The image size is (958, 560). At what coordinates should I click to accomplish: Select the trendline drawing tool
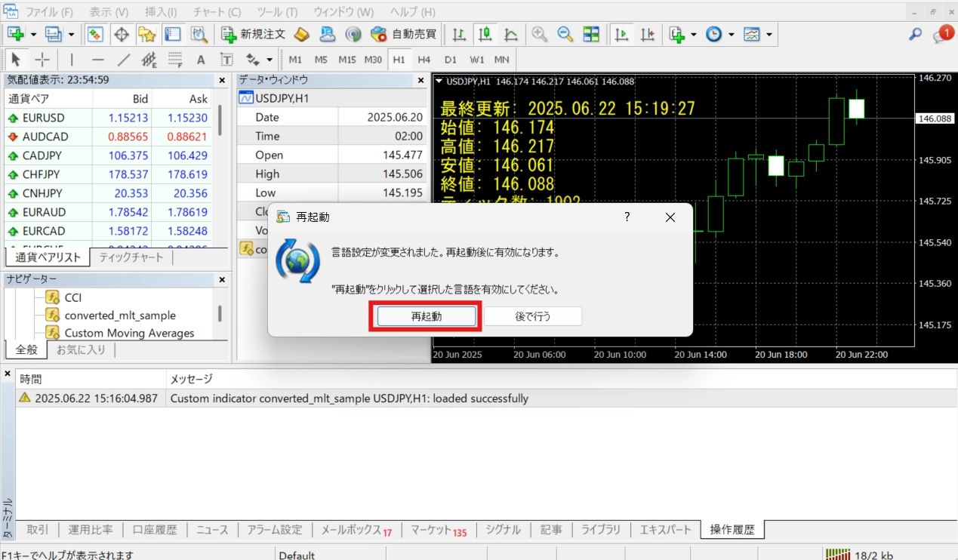pos(124,60)
